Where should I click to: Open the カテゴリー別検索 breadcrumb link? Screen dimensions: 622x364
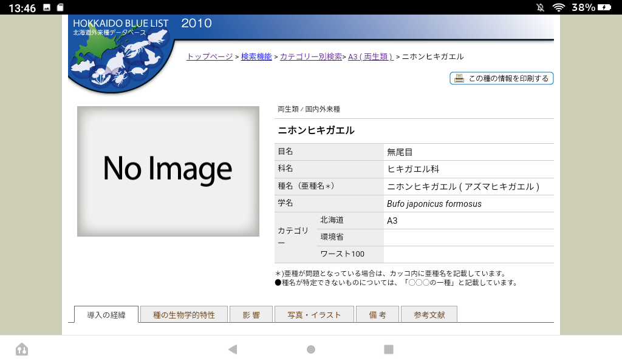pos(311,56)
